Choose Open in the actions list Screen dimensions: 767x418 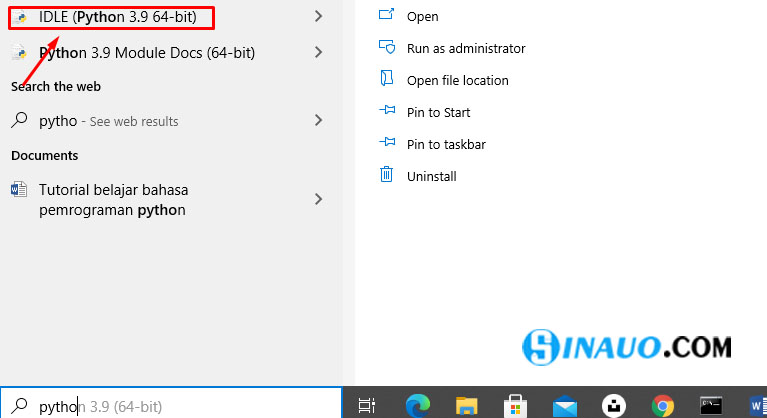click(x=423, y=17)
